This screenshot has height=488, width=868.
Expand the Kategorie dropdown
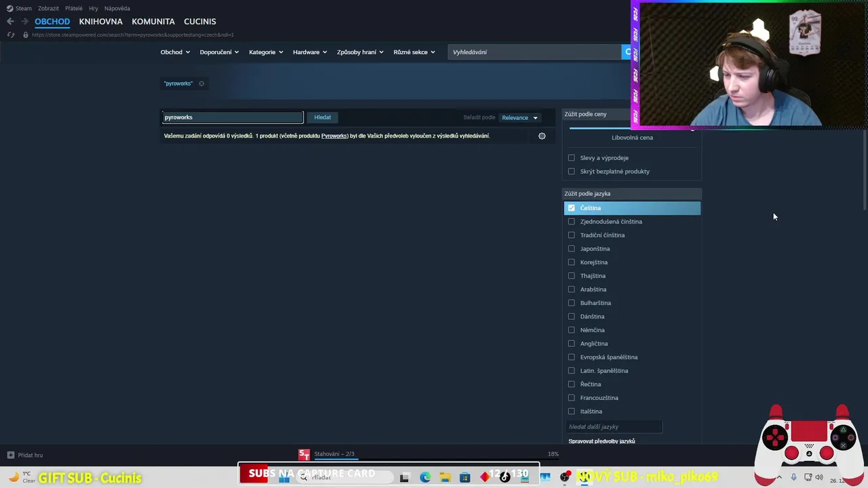[266, 52]
